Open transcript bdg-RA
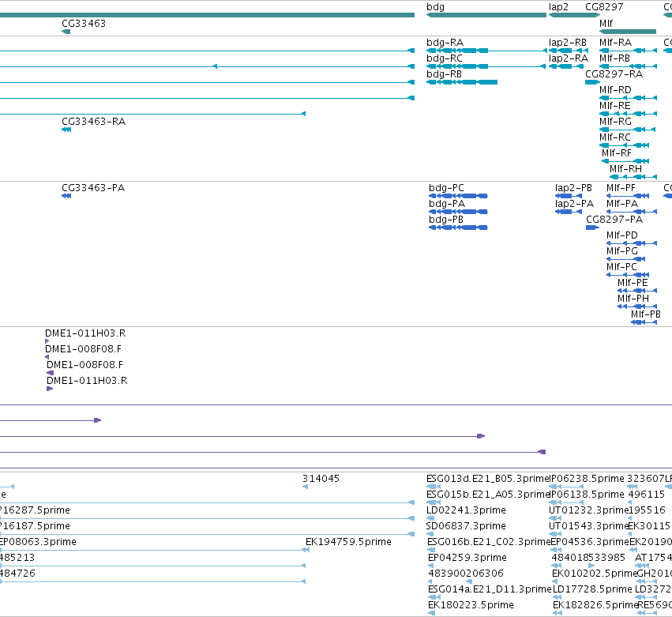Viewport: 672px width, 617px height. [486, 51]
